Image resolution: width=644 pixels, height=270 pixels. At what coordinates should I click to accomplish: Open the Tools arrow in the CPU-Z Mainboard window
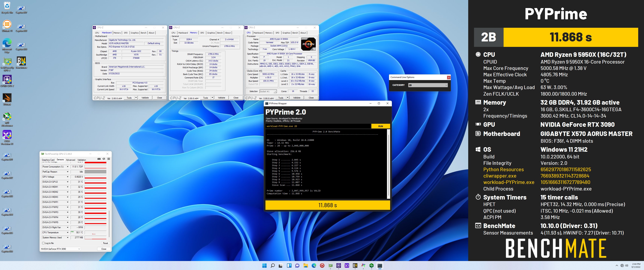(136, 98)
